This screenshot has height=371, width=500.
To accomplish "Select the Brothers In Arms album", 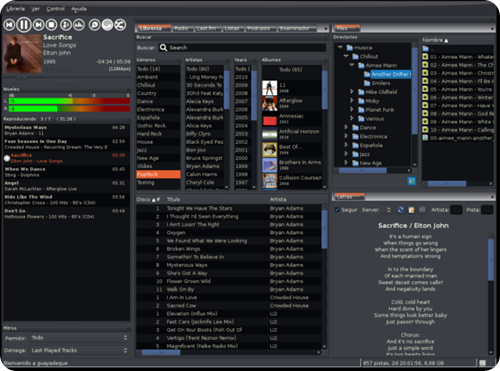I will 292,165.
